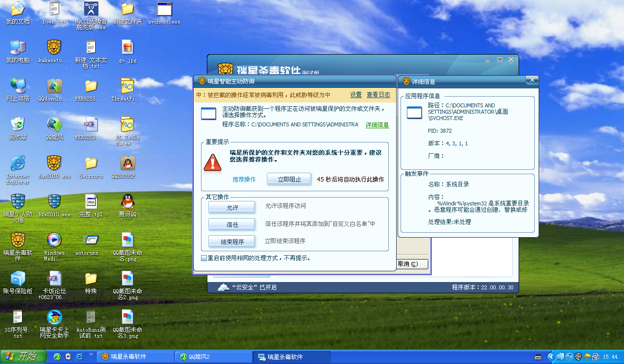Open 瑞星卡卡上网安全助手 shortcut
624x364 pixels.
[x=54, y=324]
